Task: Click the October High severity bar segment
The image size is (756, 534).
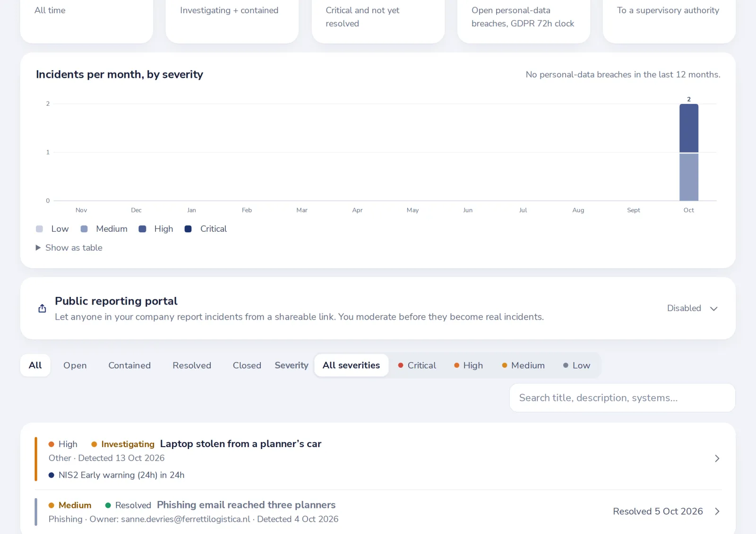Action: pyautogui.click(x=689, y=128)
